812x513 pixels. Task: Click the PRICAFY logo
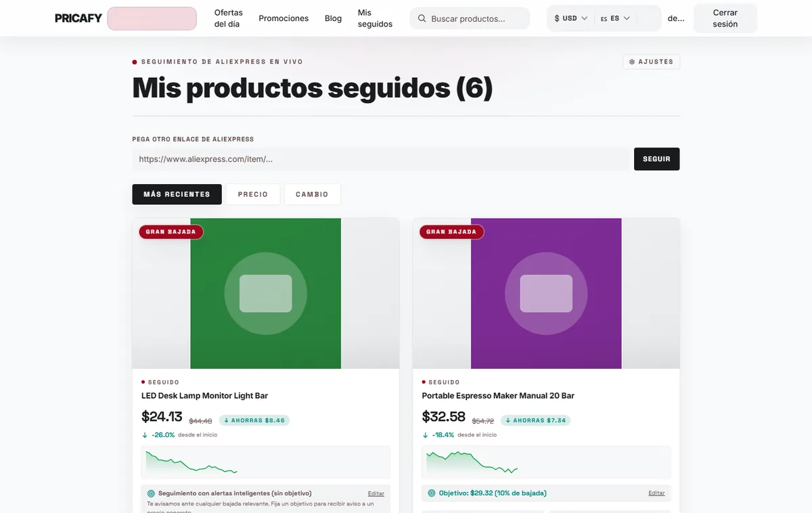[x=78, y=18]
